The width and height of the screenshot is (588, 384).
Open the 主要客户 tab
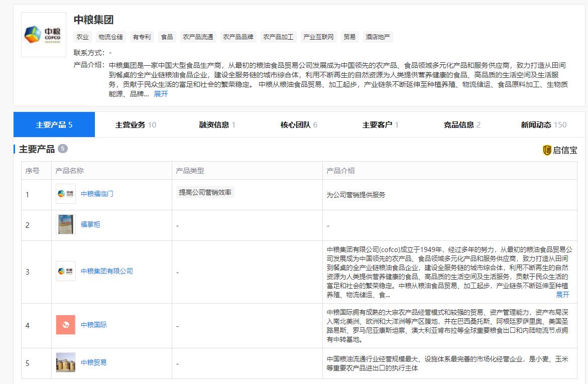coord(380,124)
